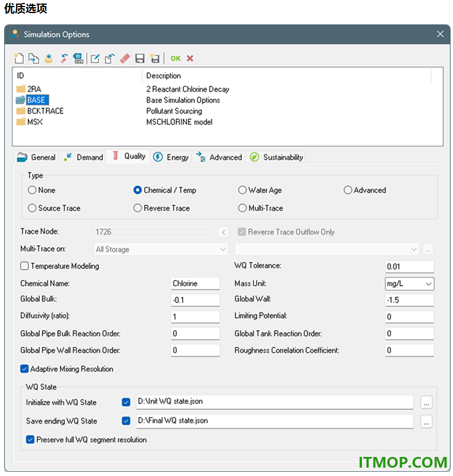The height and width of the screenshot is (476, 453).
Task: Click the BCKTRACE folder icon
Action: (x=21, y=111)
